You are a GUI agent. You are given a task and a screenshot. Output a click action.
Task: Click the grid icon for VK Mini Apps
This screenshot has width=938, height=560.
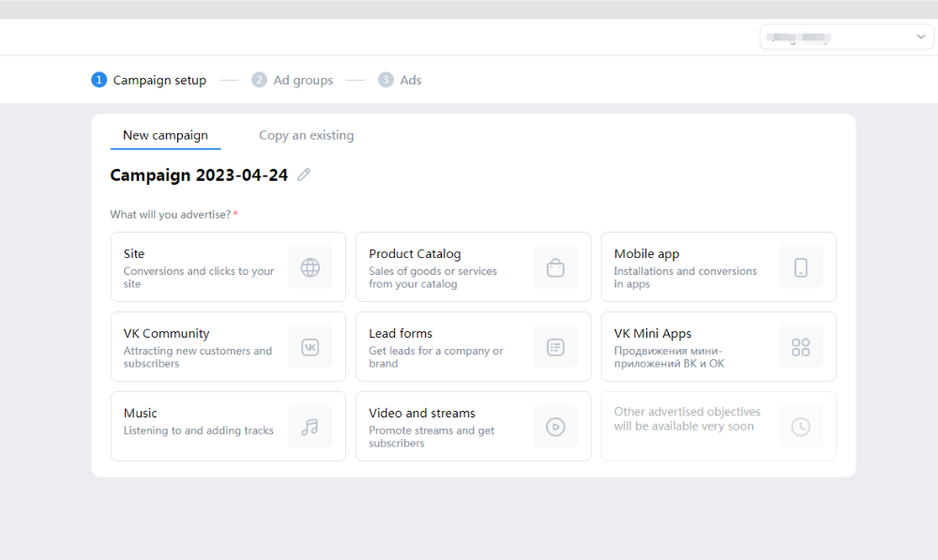pyautogui.click(x=800, y=347)
